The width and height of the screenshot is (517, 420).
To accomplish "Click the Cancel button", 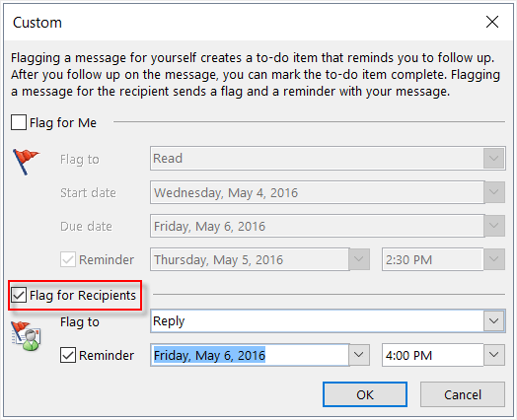I will click(463, 394).
